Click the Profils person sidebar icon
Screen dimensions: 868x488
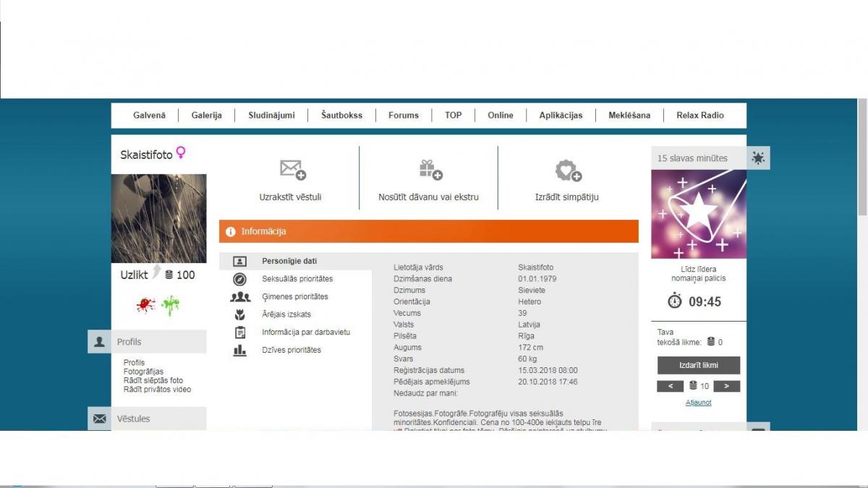pos(100,342)
